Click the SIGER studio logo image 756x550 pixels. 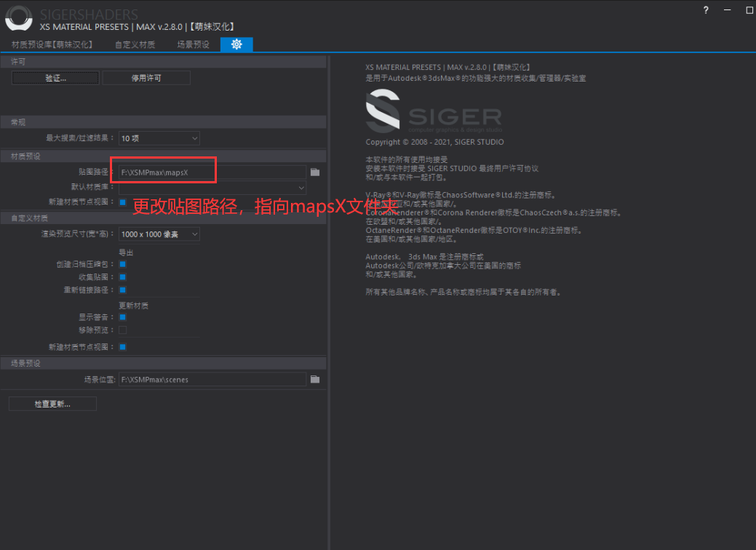pyautogui.click(x=434, y=111)
